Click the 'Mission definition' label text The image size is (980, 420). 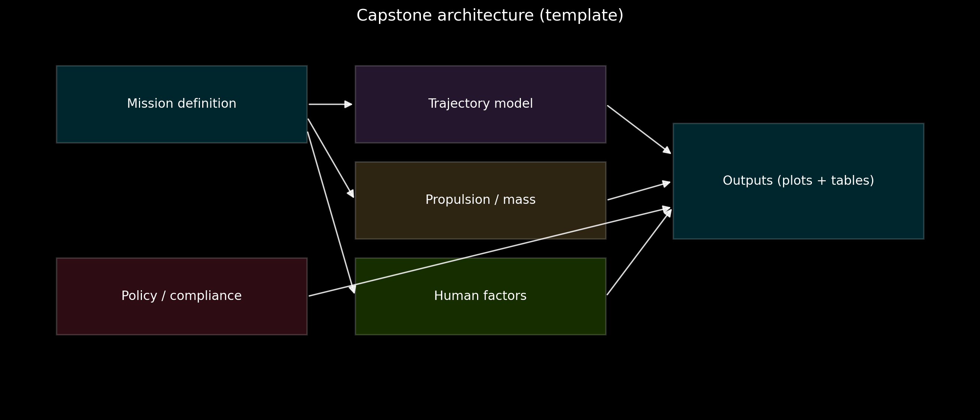tap(182, 104)
